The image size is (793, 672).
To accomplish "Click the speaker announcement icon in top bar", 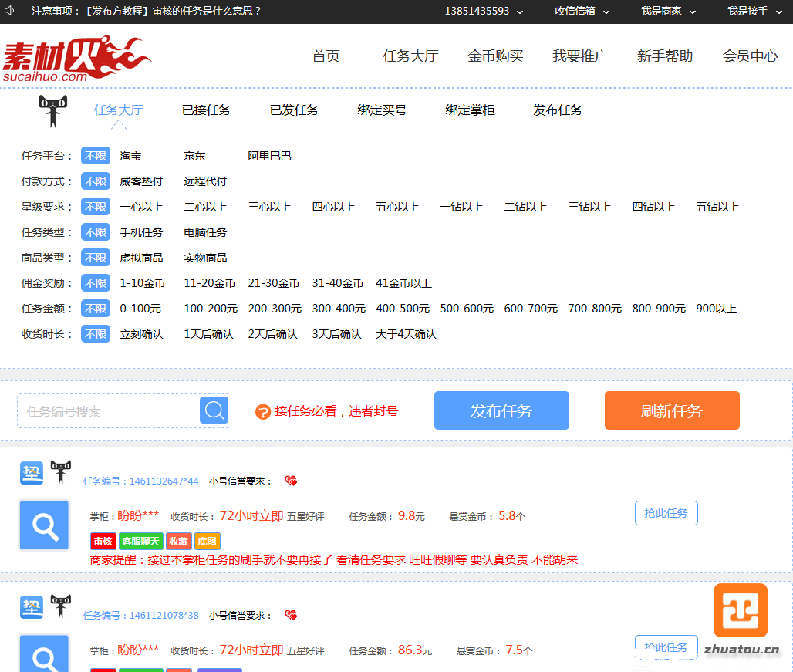I will click(11, 11).
